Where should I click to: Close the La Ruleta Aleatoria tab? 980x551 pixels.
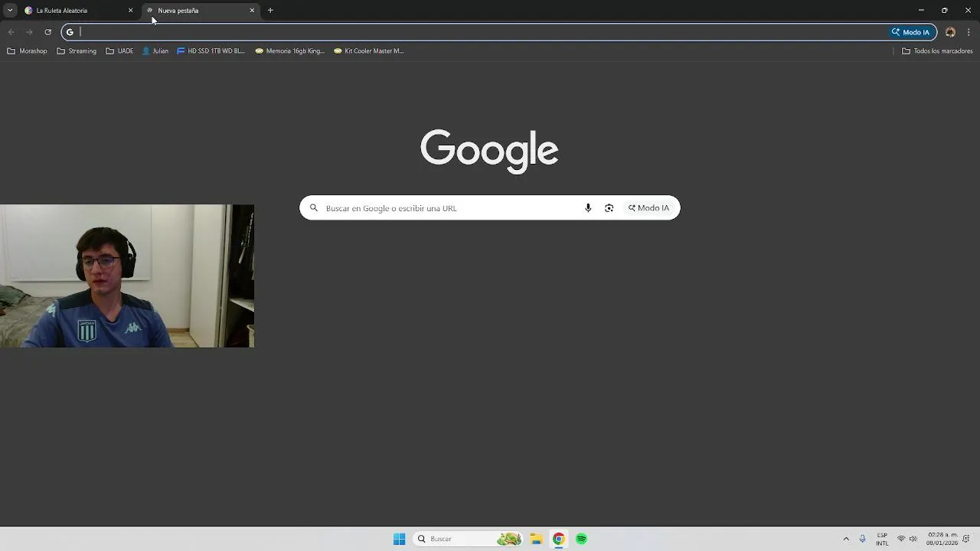(x=130, y=11)
